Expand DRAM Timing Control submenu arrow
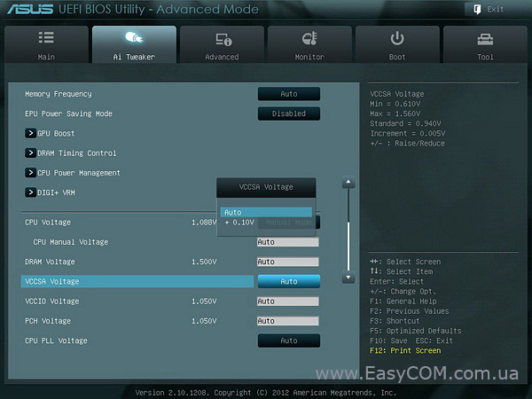Screen dimensions: 532x399 [x=30, y=153]
